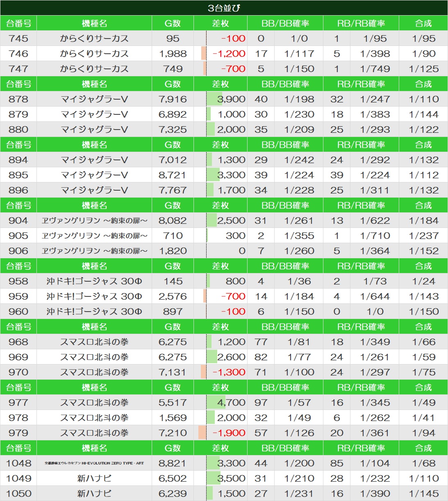
Task: Click combined rate 1/24 in row 958
Action: click(424, 281)
